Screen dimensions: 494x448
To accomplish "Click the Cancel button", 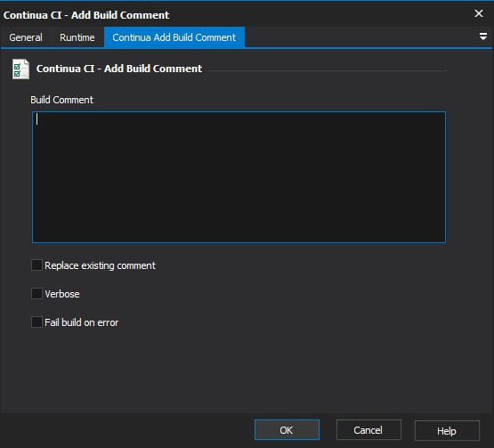I will (368, 430).
